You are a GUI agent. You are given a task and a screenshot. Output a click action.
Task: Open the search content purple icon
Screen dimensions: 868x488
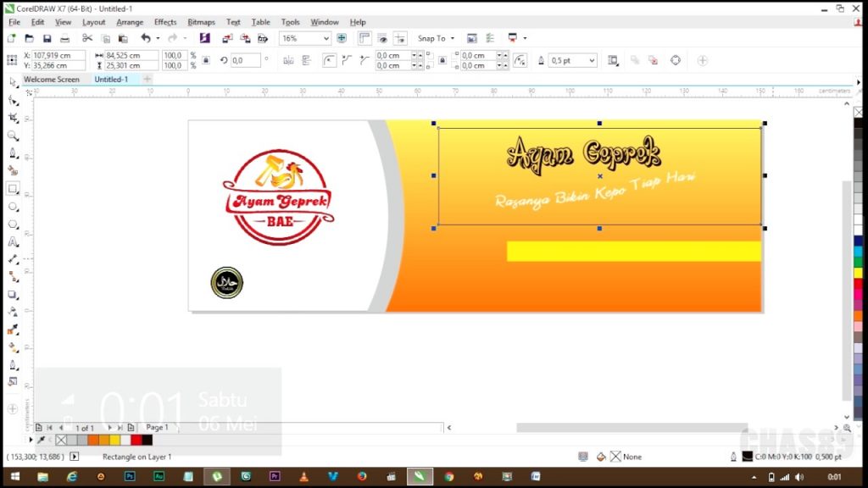coord(205,38)
